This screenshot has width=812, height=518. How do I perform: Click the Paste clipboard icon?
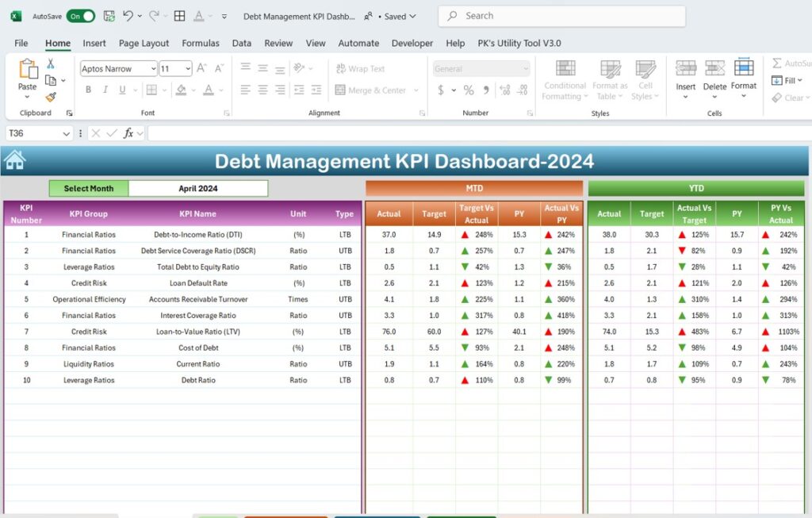click(28, 69)
